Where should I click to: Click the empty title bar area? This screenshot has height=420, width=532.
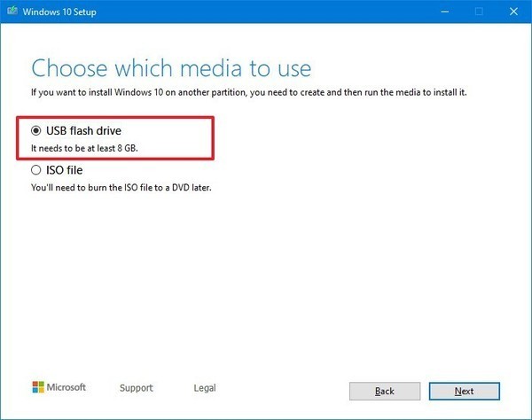tap(266, 12)
